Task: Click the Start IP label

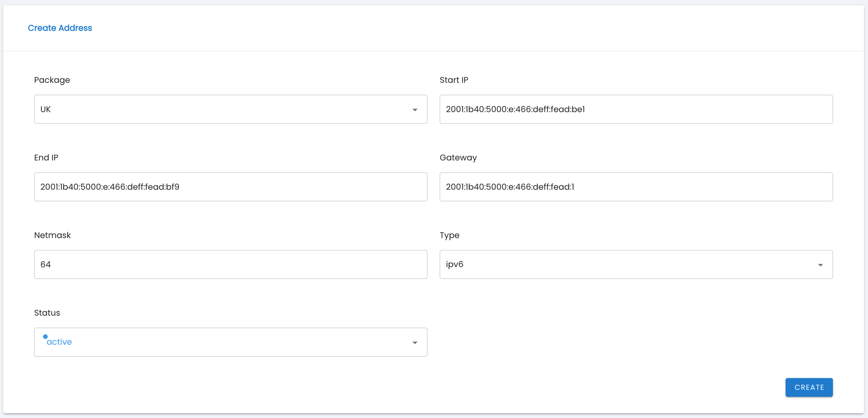Action: 454,80
